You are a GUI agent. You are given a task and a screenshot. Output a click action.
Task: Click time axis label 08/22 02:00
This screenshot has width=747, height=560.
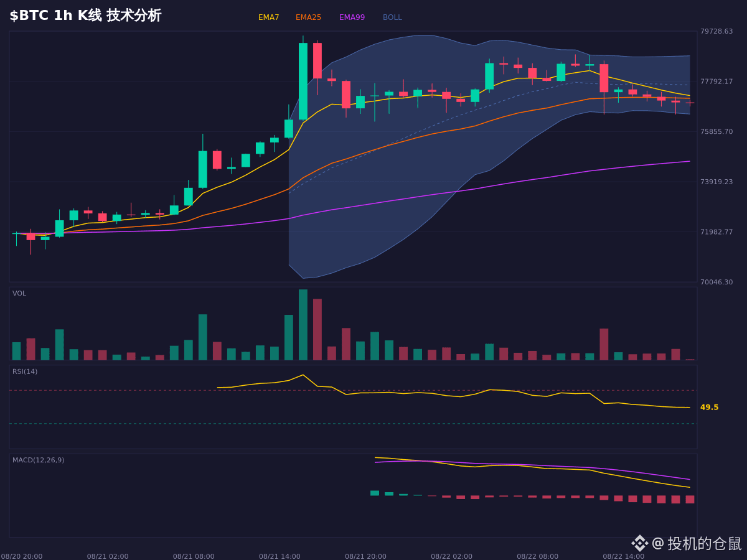[451, 556]
